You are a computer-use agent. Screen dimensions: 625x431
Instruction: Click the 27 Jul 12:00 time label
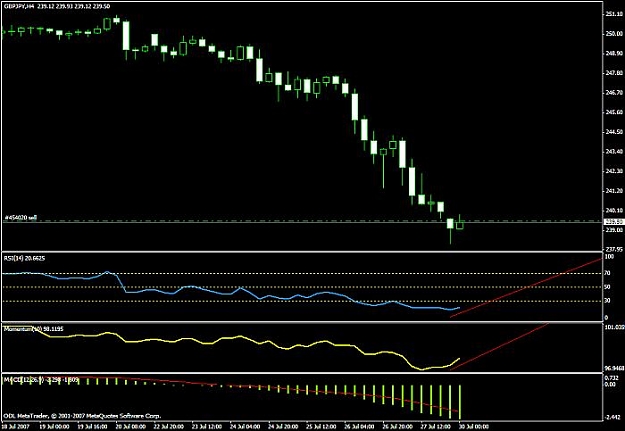pyautogui.click(x=438, y=426)
